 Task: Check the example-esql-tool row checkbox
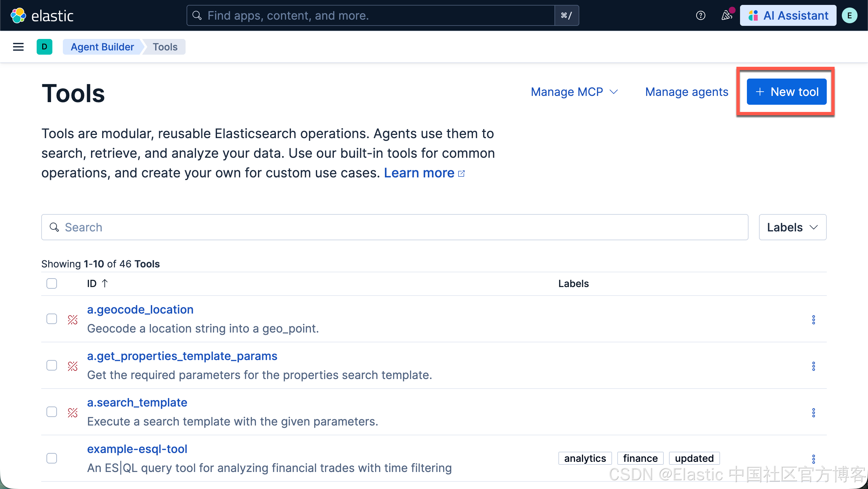pos(52,458)
